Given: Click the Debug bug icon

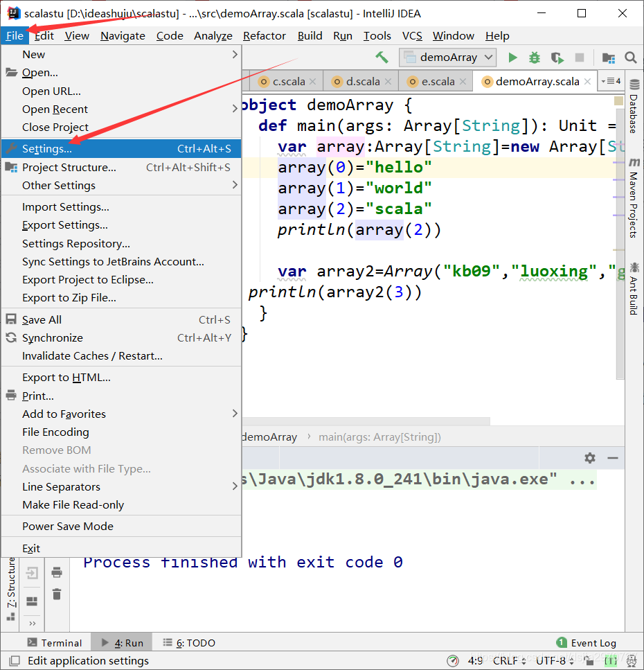Looking at the screenshot, I should [535, 58].
